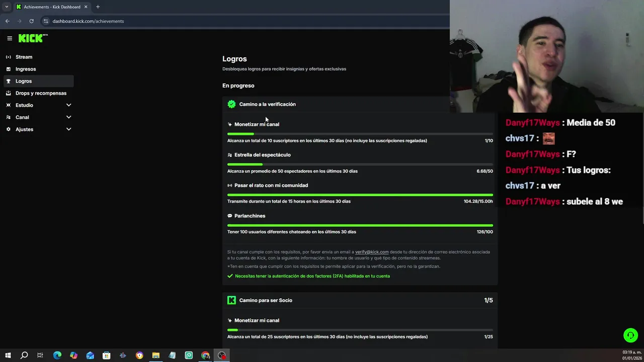Reload the page with refresh icon

(31, 21)
